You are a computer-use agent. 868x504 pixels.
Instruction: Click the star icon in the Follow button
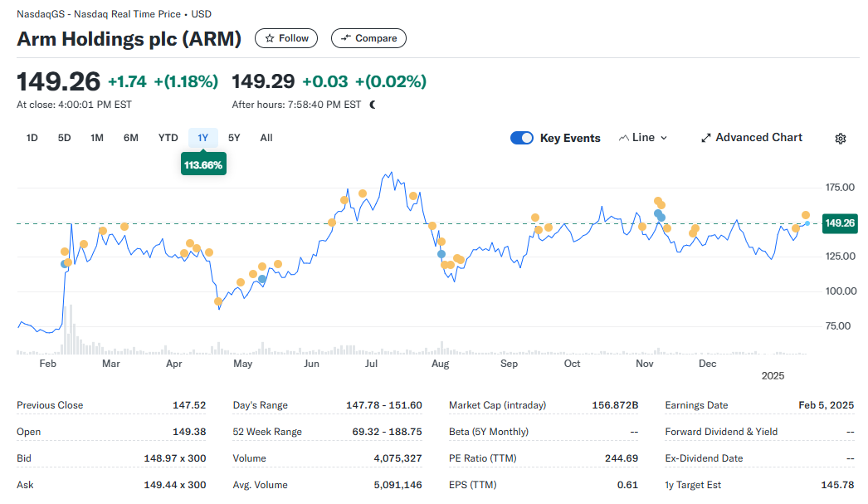tap(270, 38)
